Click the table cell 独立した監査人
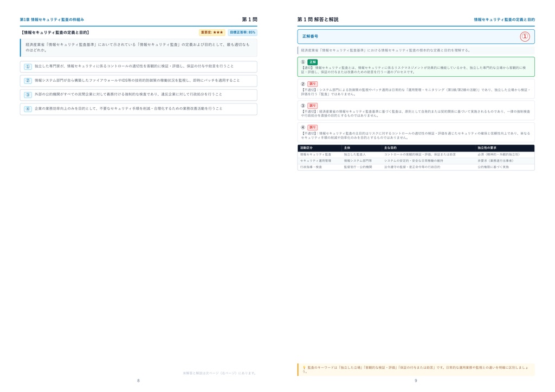Screen dimensions: 555x392 (355, 154)
